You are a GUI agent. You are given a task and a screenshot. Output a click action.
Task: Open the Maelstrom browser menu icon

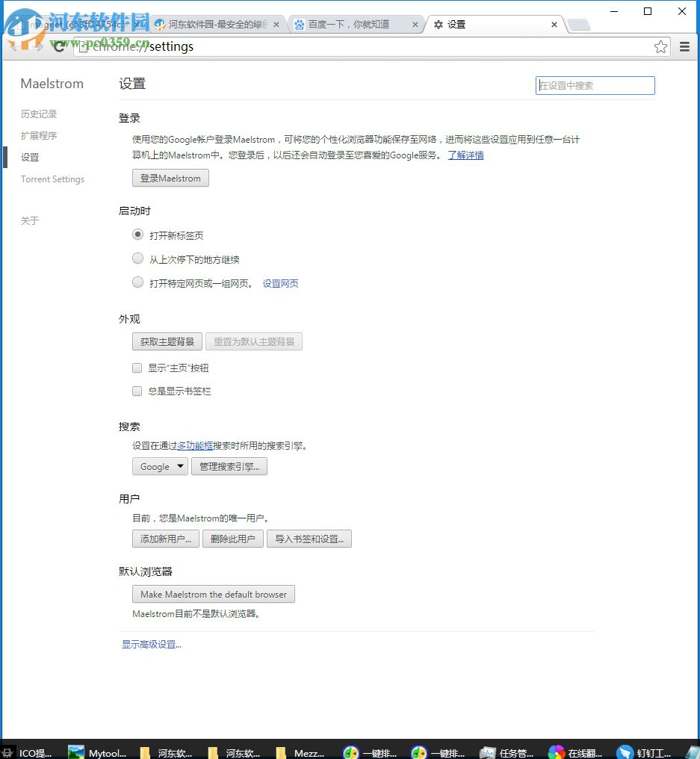coord(684,46)
